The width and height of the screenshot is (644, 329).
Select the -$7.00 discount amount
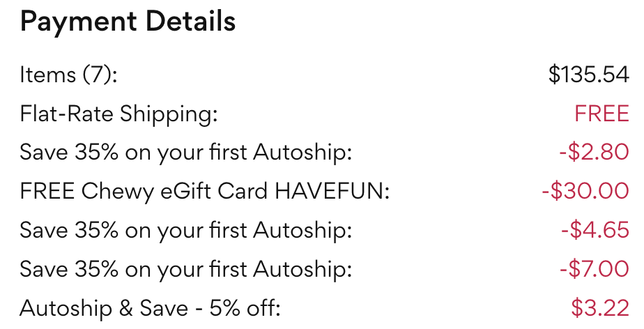pyautogui.click(x=594, y=268)
